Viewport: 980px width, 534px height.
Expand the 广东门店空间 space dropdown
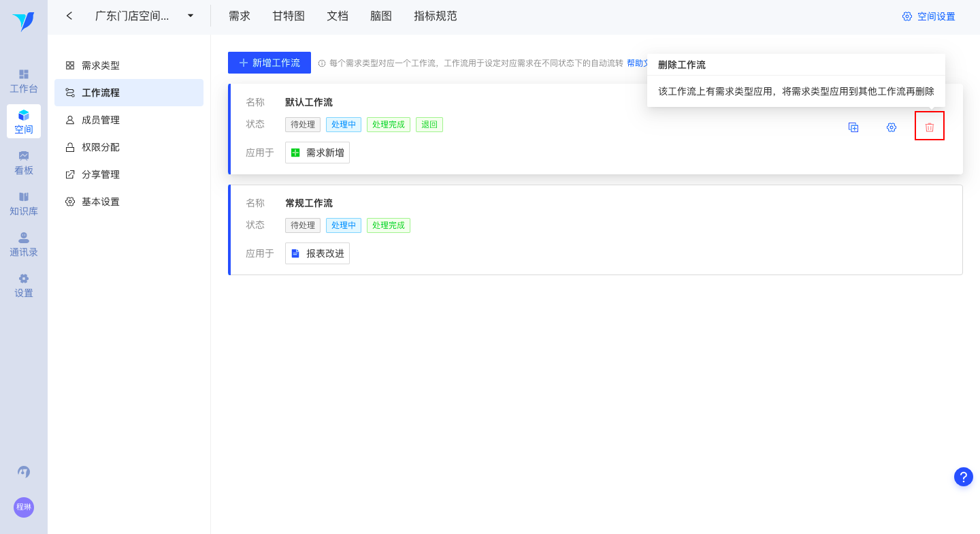click(x=191, y=16)
